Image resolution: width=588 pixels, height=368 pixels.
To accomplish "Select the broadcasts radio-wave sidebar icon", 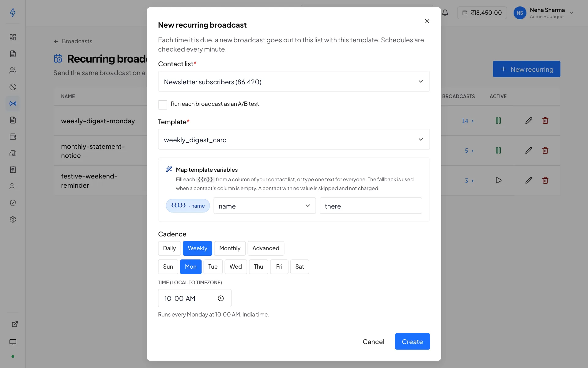I will coord(13,104).
